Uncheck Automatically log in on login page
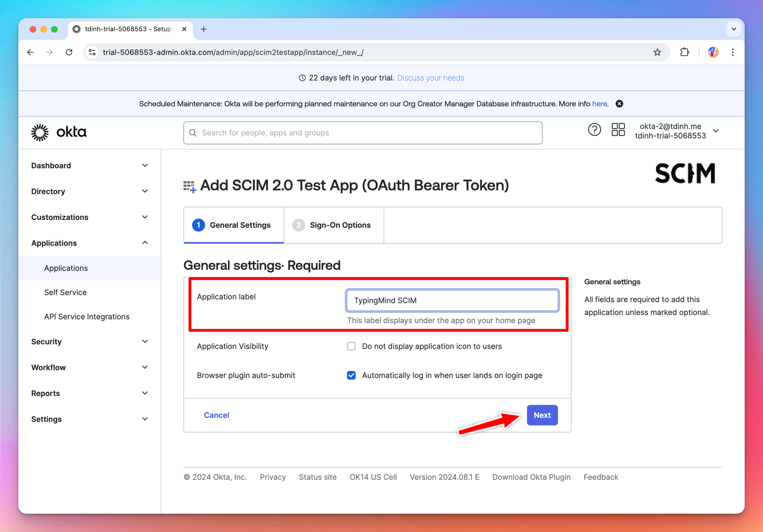Viewport: 763px width, 532px height. [351, 375]
